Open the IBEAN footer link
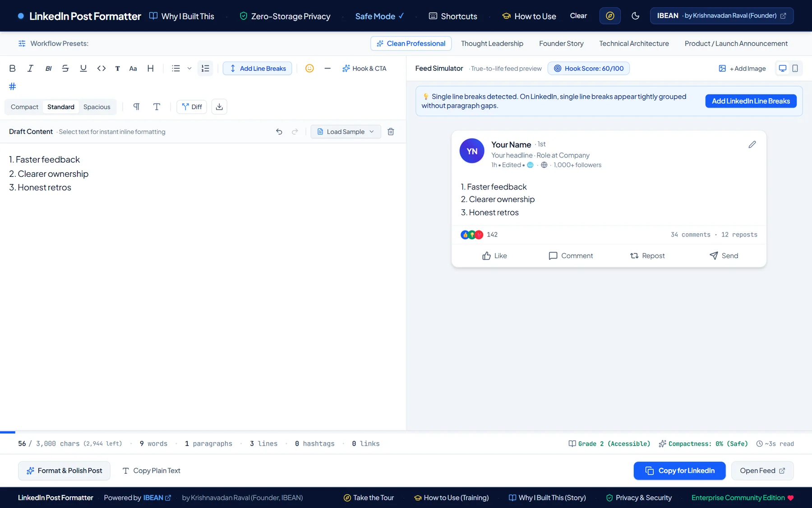The height and width of the screenshot is (508, 812). pyautogui.click(x=157, y=498)
